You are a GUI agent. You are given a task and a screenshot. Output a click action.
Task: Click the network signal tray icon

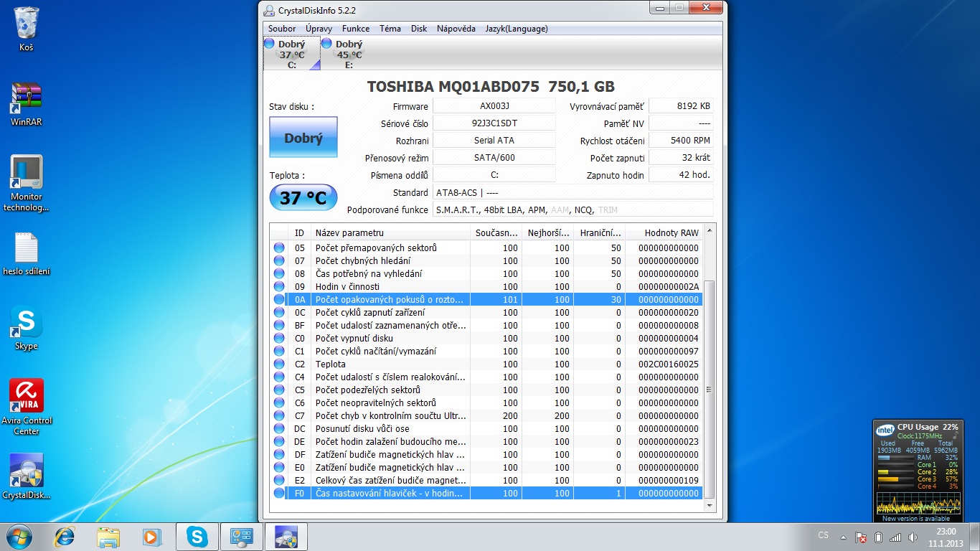(895, 537)
